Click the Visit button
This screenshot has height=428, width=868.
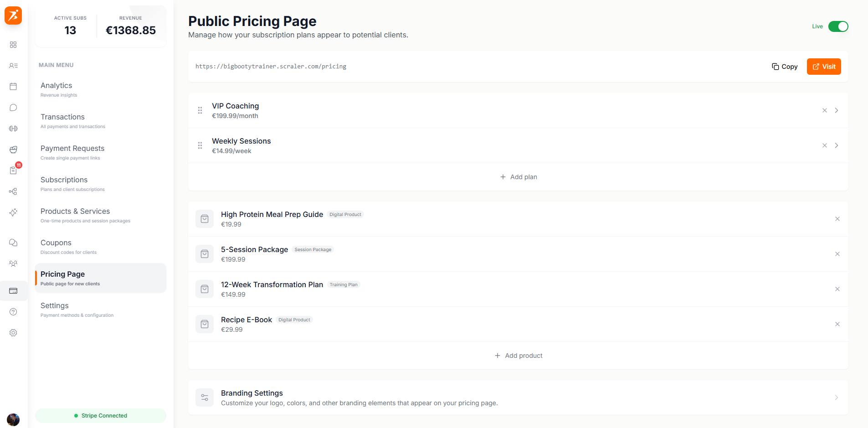point(823,67)
